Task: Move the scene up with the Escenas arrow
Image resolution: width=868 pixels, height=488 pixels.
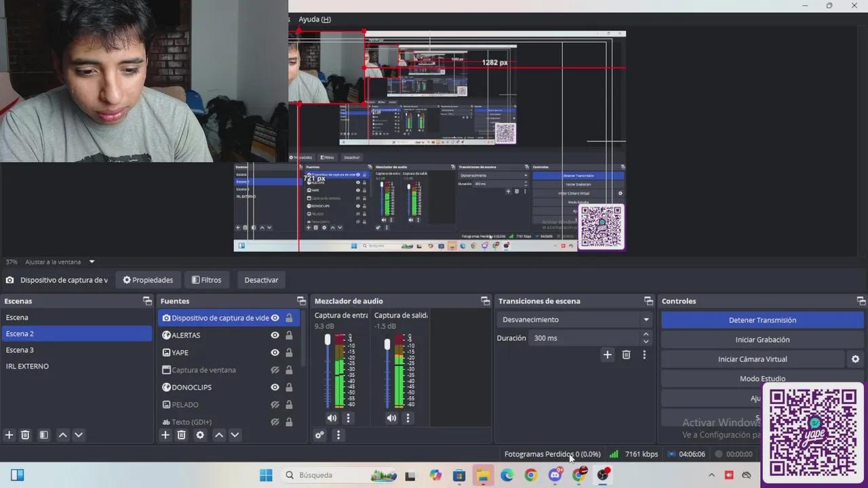Action: [63, 435]
